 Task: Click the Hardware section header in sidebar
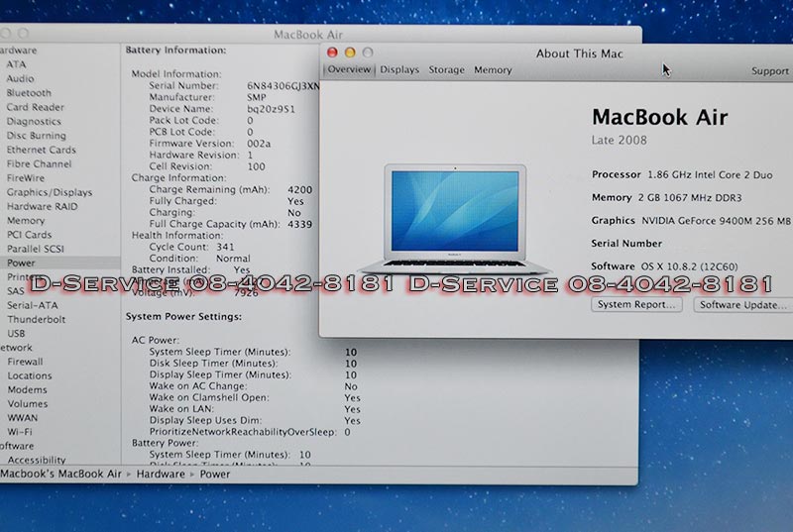(x=18, y=50)
